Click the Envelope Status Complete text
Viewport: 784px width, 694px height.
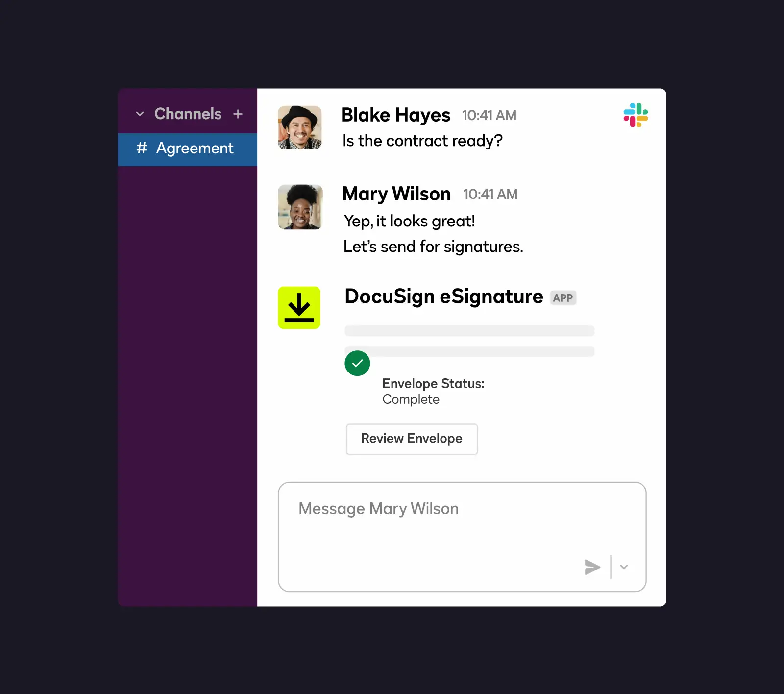pyautogui.click(x=433, y=391)
